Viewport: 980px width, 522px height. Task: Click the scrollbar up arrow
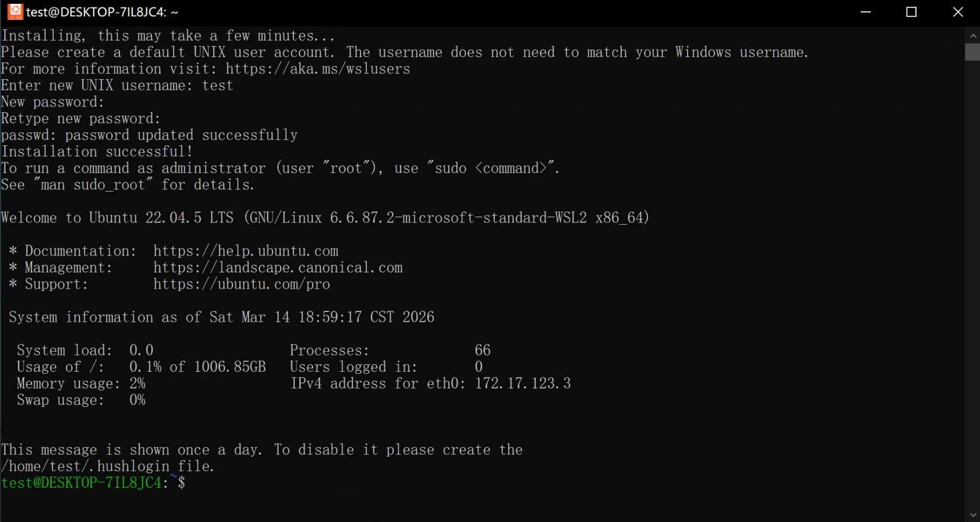tap(972, 36)
